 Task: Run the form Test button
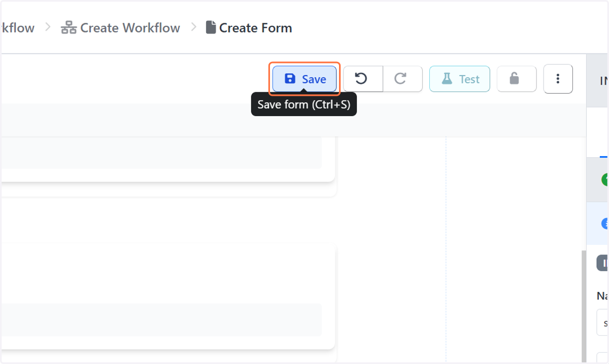[460, 79]
